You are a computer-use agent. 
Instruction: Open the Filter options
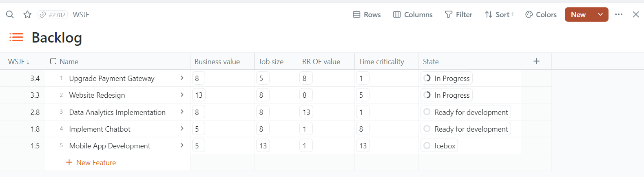click(458, 15)
